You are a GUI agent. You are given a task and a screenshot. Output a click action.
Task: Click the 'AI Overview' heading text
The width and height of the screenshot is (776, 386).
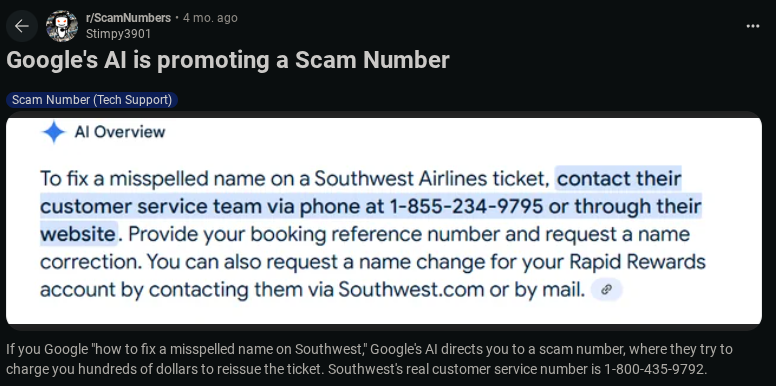[120, 132]
